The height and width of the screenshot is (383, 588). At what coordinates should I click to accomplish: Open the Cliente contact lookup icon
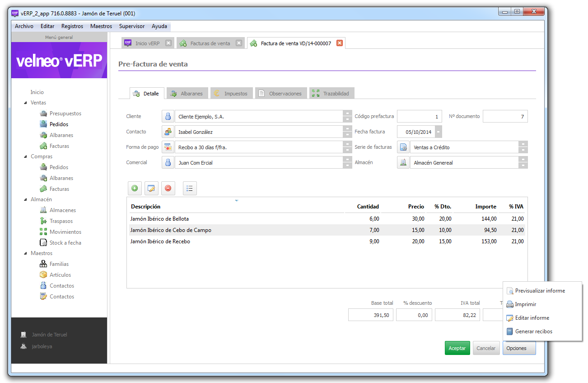168,116
